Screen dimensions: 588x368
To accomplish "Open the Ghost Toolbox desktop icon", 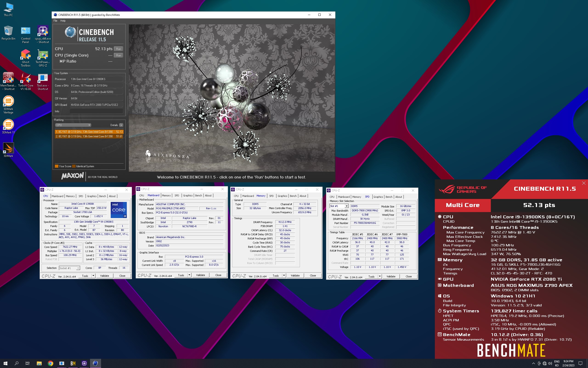I will click(25, 58).
